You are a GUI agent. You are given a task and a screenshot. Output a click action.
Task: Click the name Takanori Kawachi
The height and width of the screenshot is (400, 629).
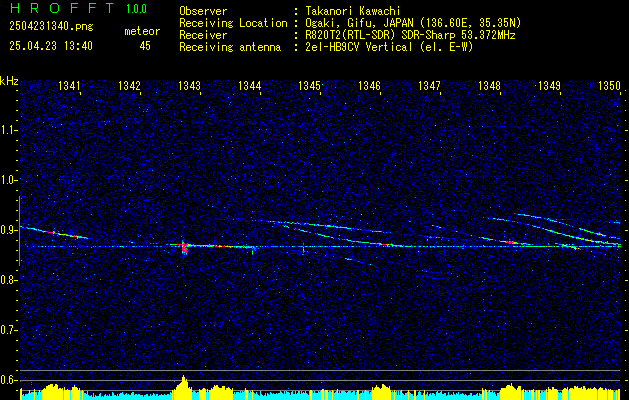tap(352, 11)
